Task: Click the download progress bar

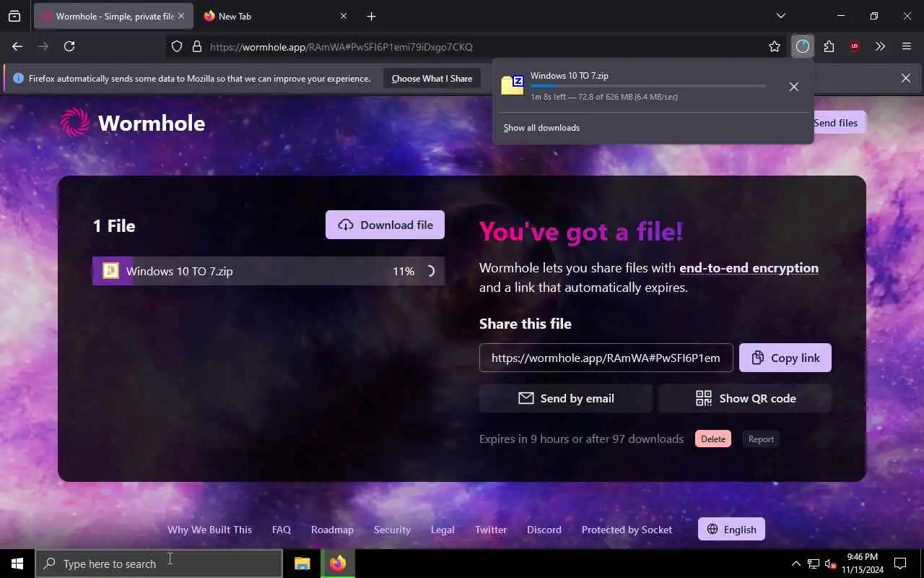Action: click(648, 86)
